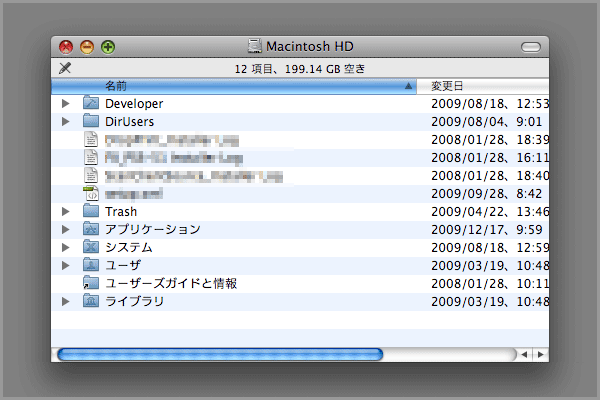The height and width of the screenshot is (400, 600).
Task: Select the Trash folder icon
Action: coord(91,211)
